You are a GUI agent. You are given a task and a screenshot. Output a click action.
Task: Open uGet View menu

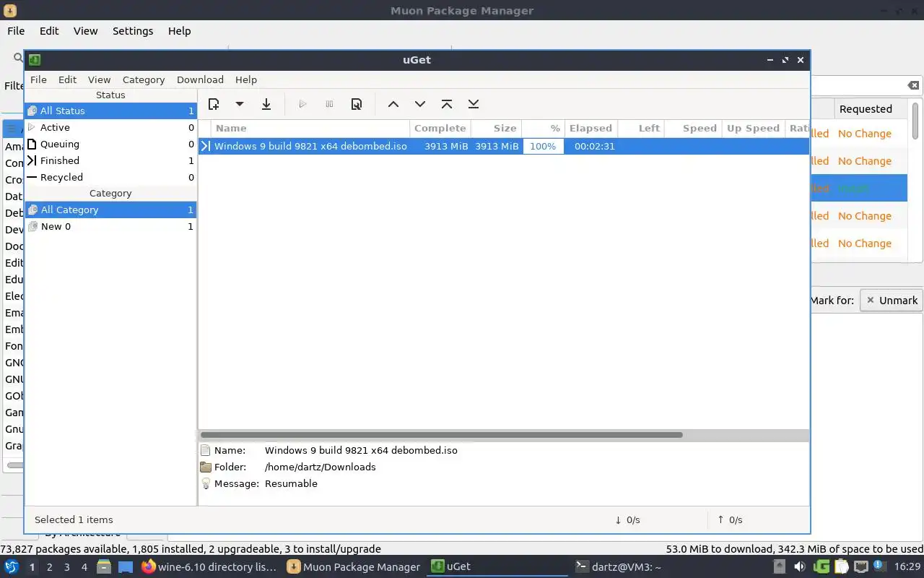99,79
